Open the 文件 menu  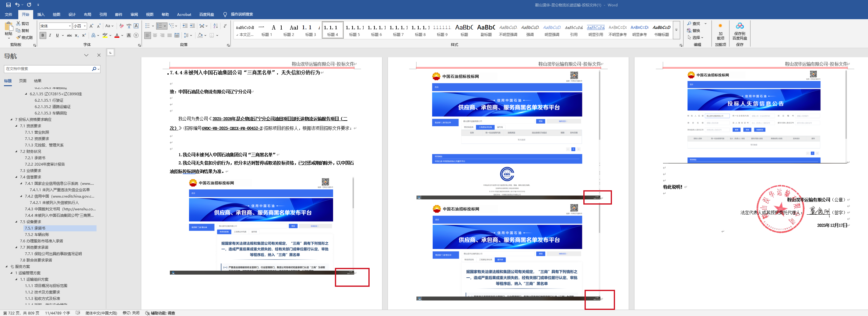click(9, 15)
